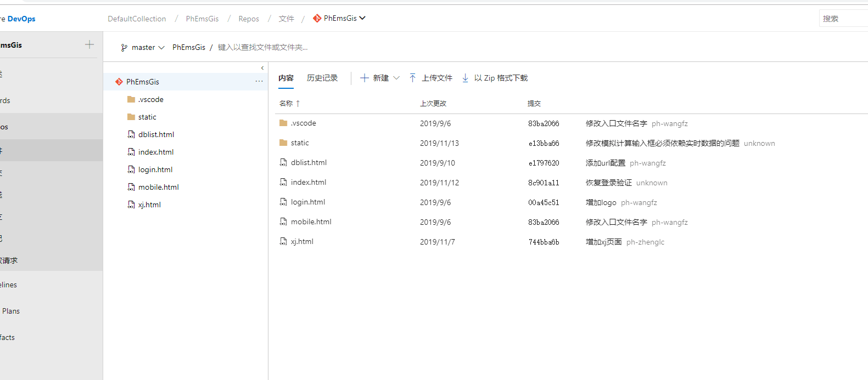Collapse the file tree panel chevron
Image resolution: width=868 pixels, height=380 pixels.
(x=262, y=68)
